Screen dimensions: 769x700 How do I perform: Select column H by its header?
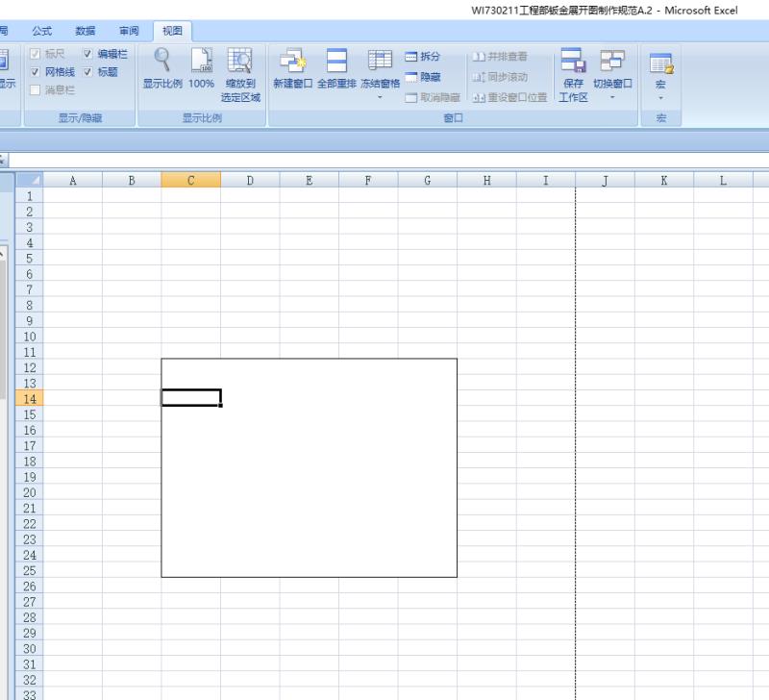coord(486,180)
